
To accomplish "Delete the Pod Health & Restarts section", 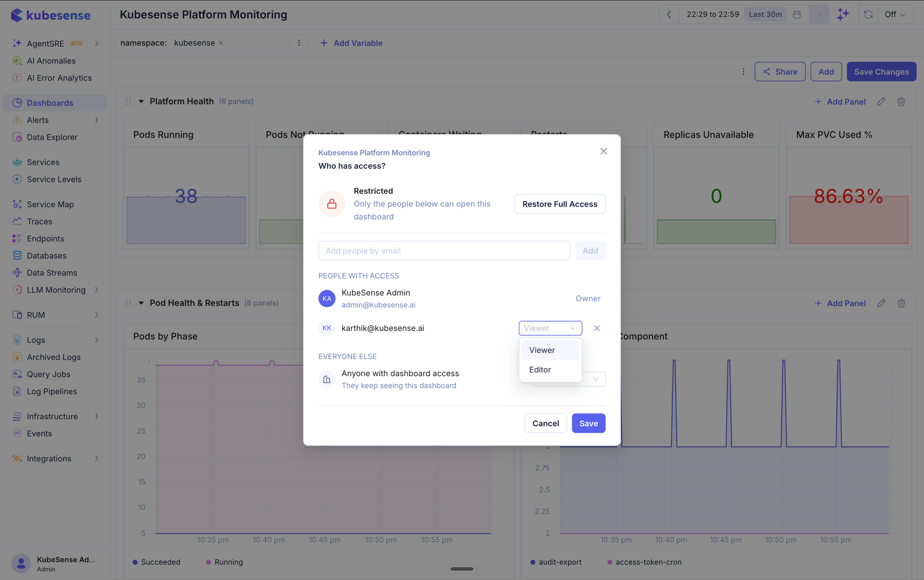I will point(901,303).
